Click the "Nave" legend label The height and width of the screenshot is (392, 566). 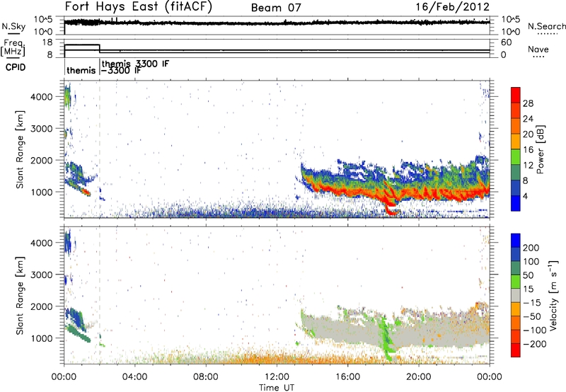[538, 49]
